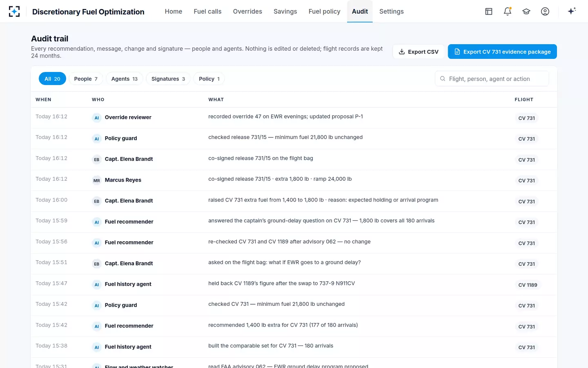Select the Audit tab
Viewport: 588px width, 368px height.
point(360,11)
